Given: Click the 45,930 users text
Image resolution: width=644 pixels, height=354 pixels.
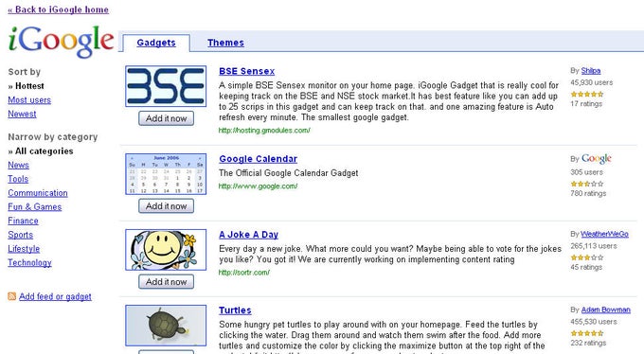Looking at the screenshot, I should point(591,82).
